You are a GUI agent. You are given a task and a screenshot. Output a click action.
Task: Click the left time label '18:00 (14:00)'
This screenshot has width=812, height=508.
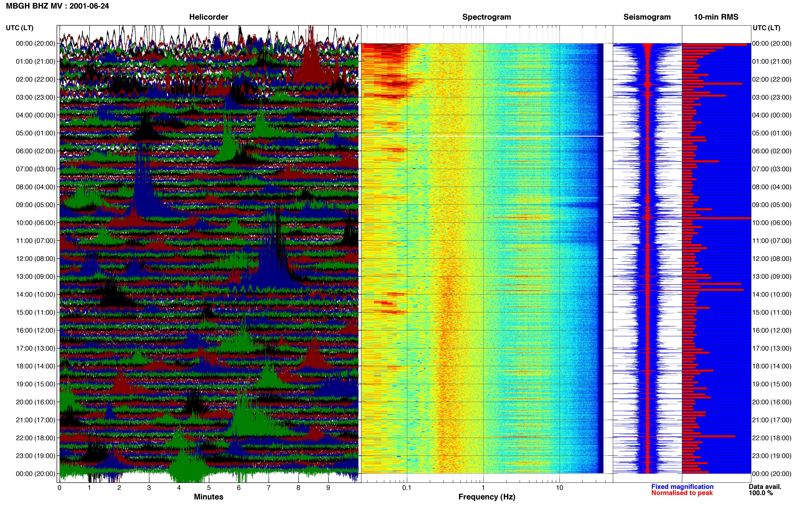pos(36,366)
